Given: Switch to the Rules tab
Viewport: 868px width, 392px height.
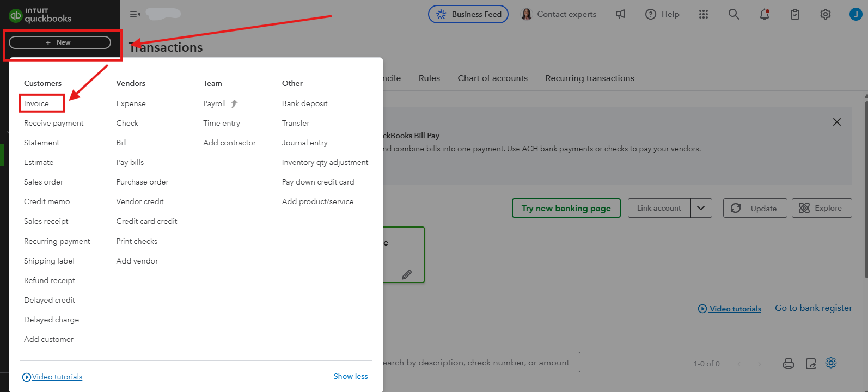Looking at the screenshot, I should 429,78.
